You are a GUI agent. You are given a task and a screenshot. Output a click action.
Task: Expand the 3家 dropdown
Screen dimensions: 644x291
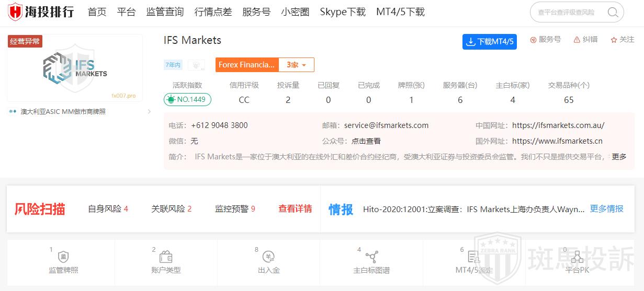point(296,65)
